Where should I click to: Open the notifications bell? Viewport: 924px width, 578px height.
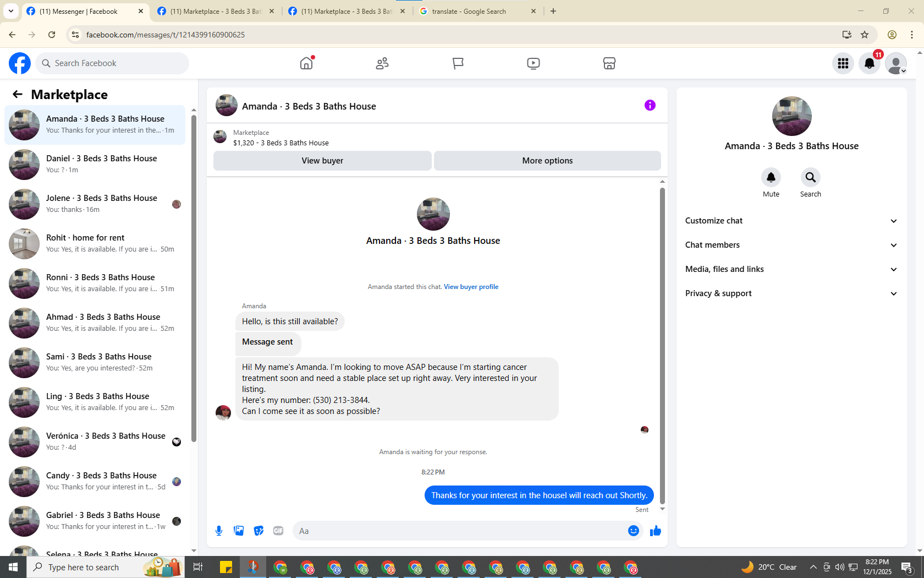coord(870,63)
